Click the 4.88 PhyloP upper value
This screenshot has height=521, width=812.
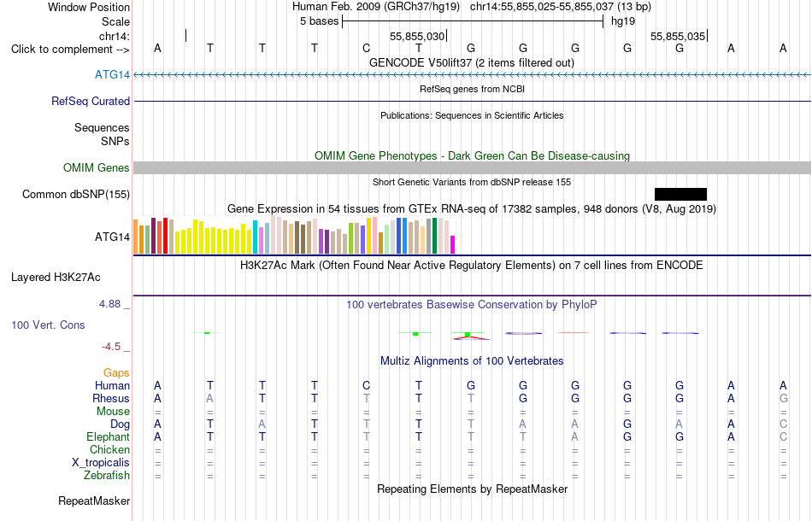click(109, 304)
